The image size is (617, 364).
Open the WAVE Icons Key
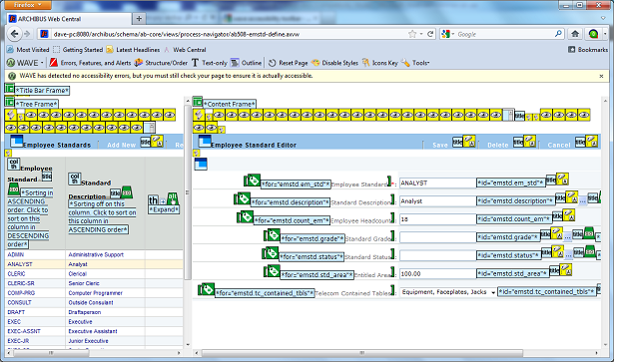click(x=380, y=63)
